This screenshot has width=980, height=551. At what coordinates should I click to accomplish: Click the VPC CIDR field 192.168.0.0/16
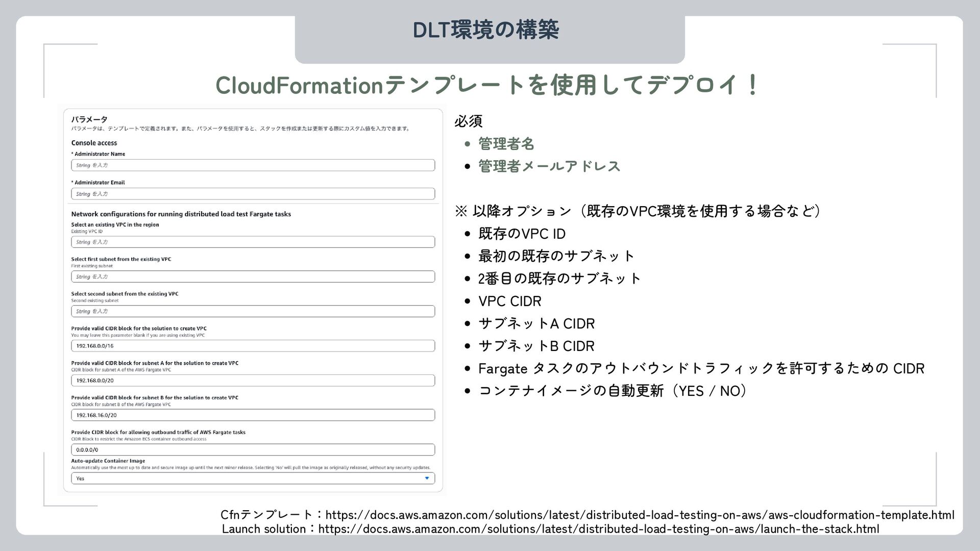(253, 346)
